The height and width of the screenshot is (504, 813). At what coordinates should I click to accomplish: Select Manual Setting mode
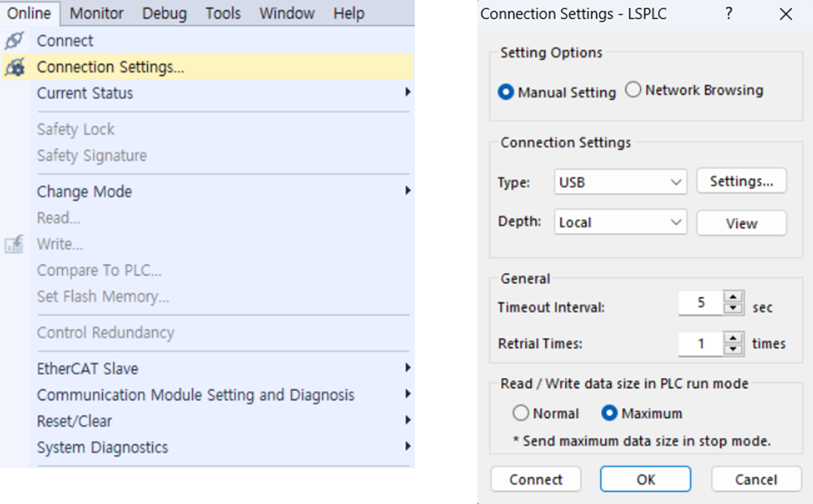click(505, 91)
